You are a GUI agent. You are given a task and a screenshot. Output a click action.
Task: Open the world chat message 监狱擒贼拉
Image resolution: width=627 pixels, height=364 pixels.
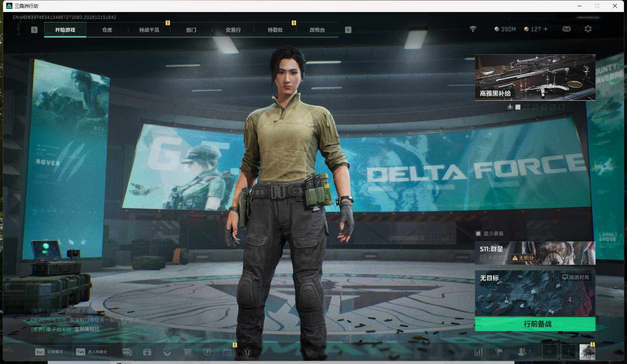point(87,329)
